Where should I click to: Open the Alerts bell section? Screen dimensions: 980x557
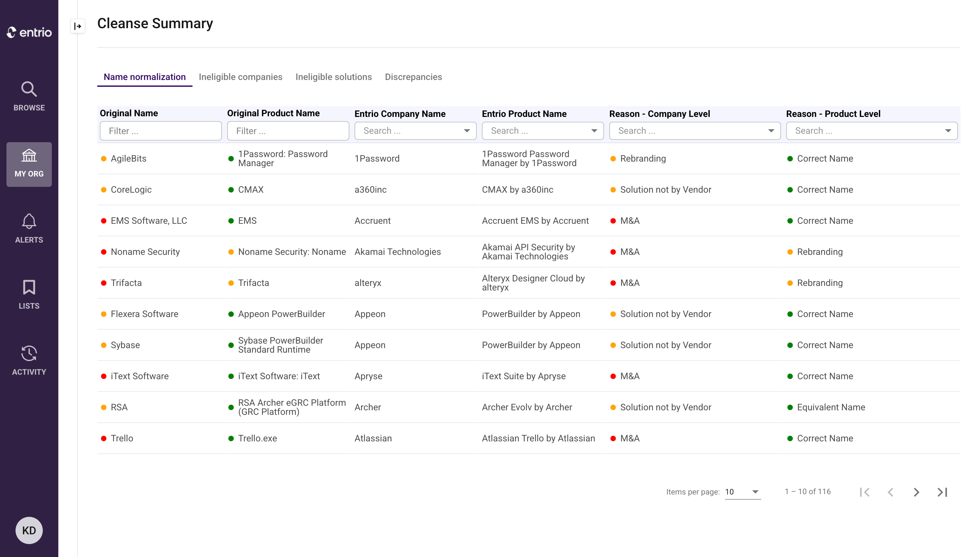pyautogui.click(x=29, y=229)
